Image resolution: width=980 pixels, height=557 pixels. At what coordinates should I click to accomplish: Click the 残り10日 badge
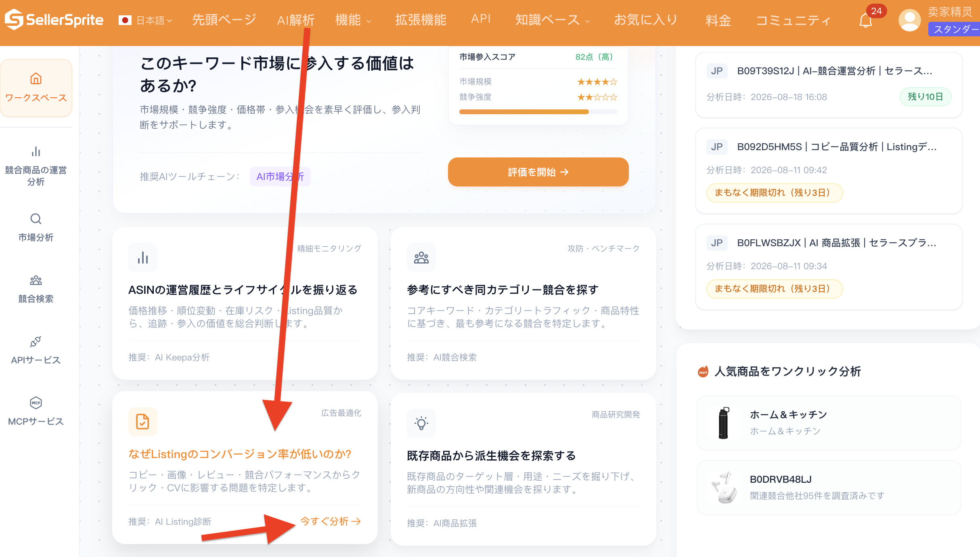[x=925, y=97]
